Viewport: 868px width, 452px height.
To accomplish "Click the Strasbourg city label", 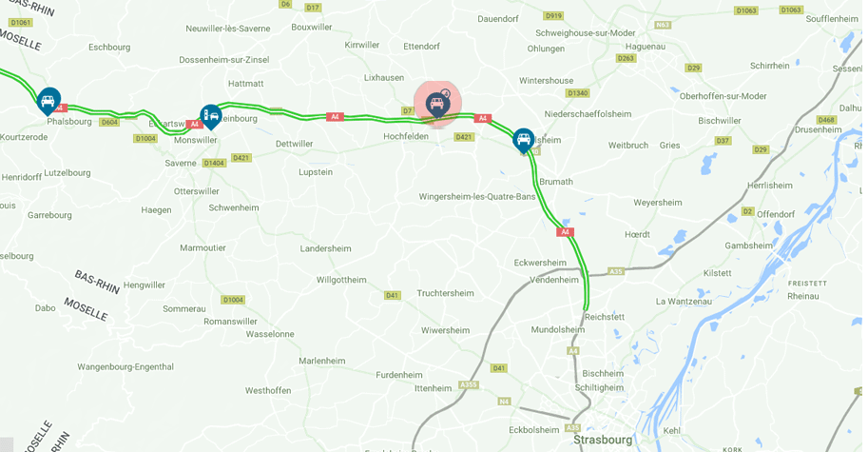I will [603, 440].
